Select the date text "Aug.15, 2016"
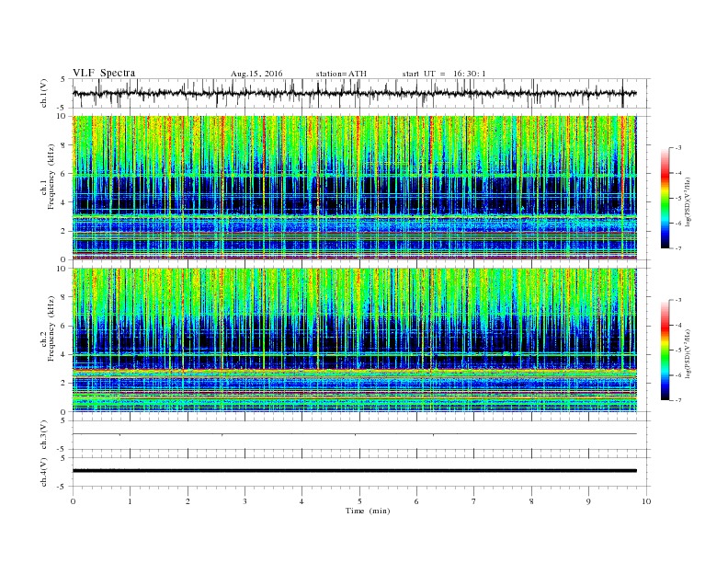 point(256,74)
